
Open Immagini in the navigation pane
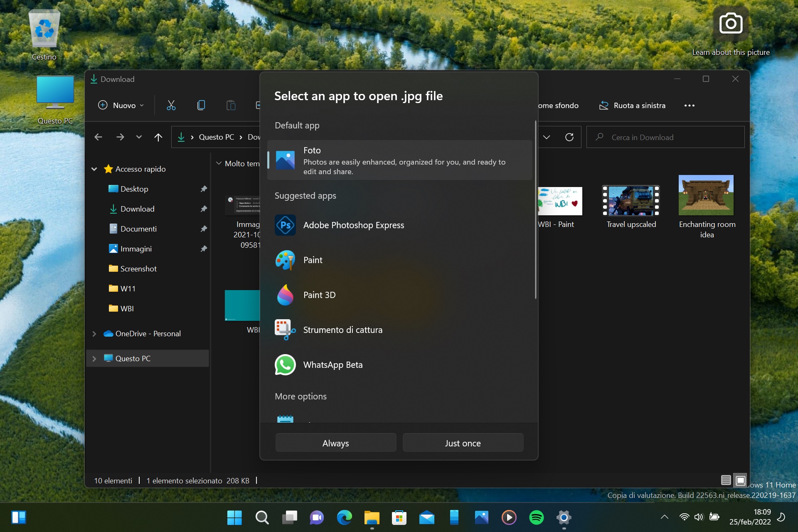coord(136,249)
